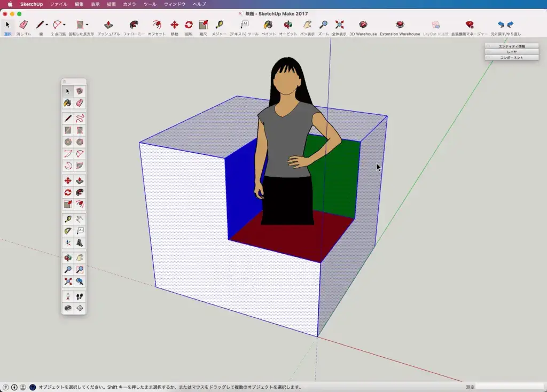Choose the メジャー tape tool in top toolbar
The image size is (547, 392).
tap(219, 28)
